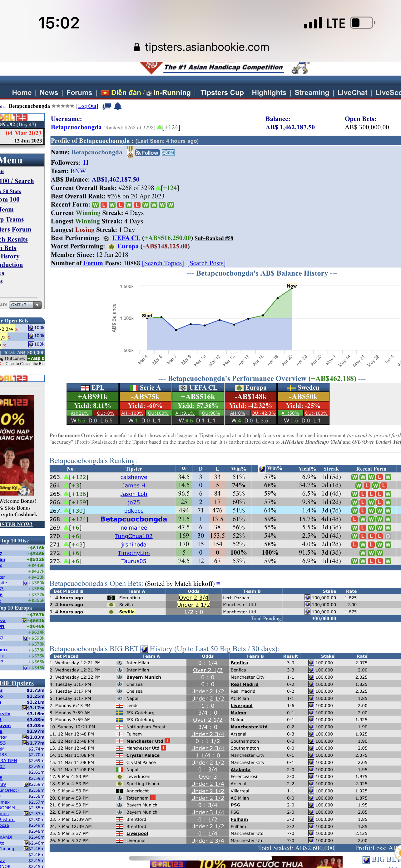Image resolution: width=401 pixels, height=868 pixels.
Task: Click the Big Bet lightning icon in ranking header
Action: pyautogui.click(x=262, y=468)
